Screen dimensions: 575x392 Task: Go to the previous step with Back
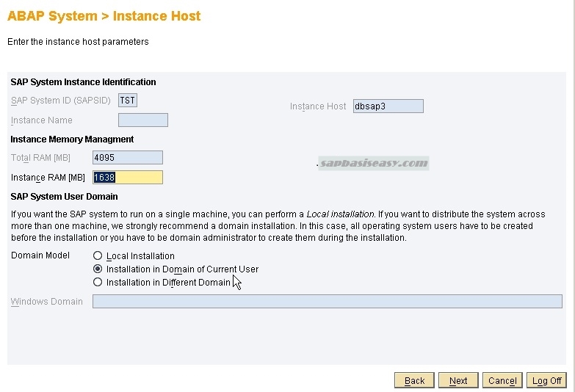414,380
